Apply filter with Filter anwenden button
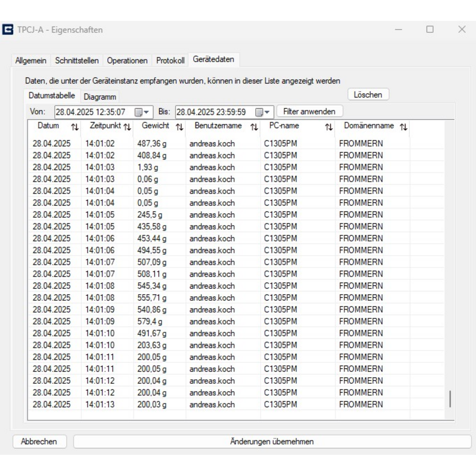The image size is (476, 476). [309, 111]
